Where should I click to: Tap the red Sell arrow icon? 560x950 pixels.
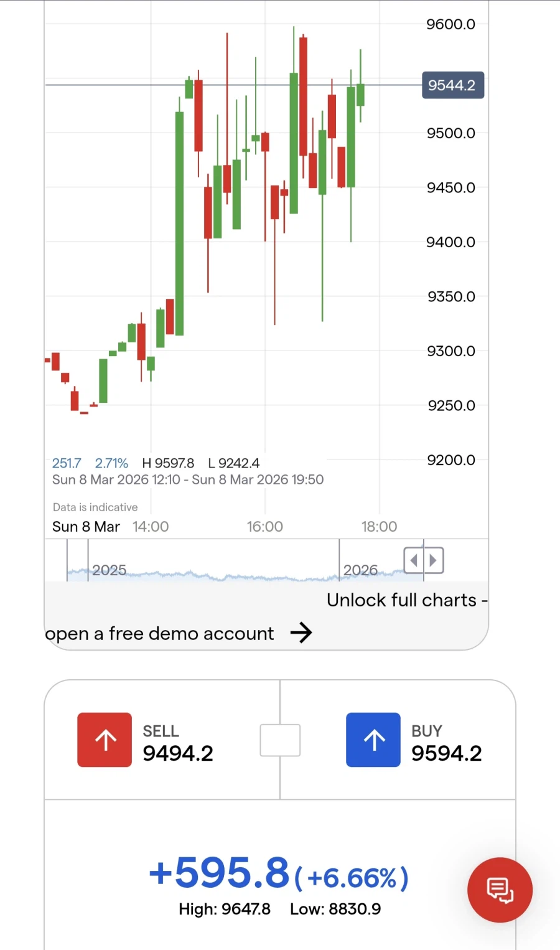(105, 740)
